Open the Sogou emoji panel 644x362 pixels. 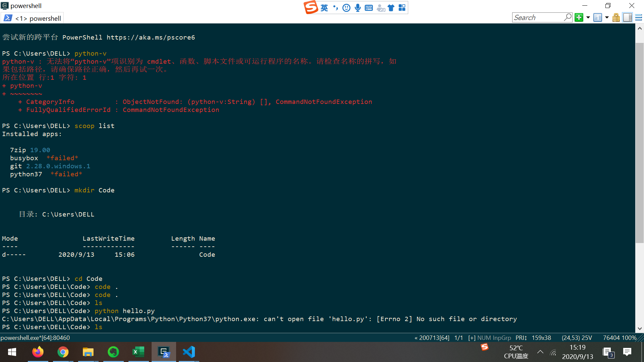coord(346,8)
